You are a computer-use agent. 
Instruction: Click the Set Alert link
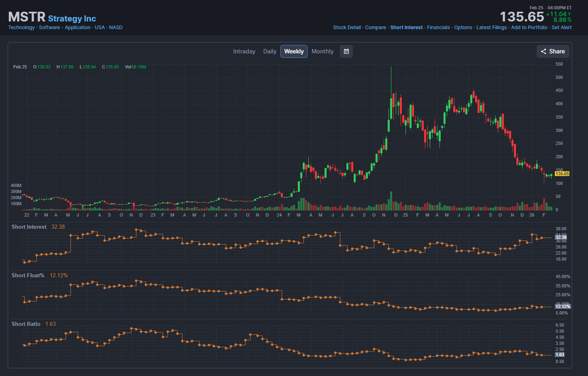pyautogui.click(x=562, y=27)
